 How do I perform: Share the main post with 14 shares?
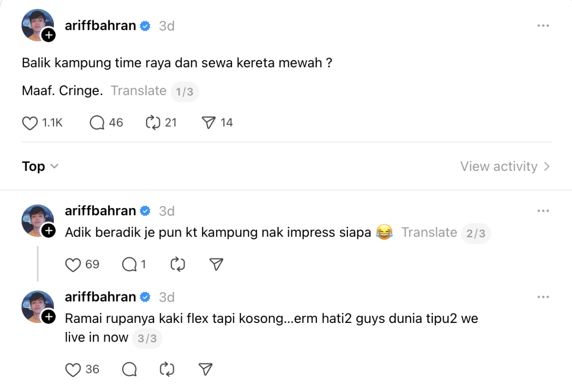pos(209,123)
